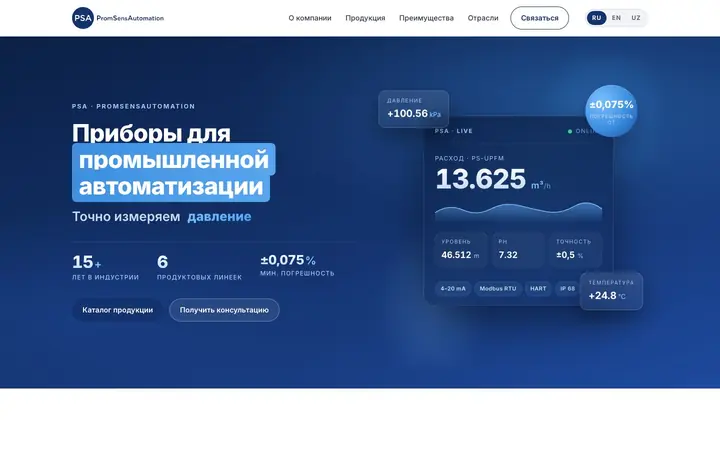Click the flow rate wave chart

click(x=518, y=212)
